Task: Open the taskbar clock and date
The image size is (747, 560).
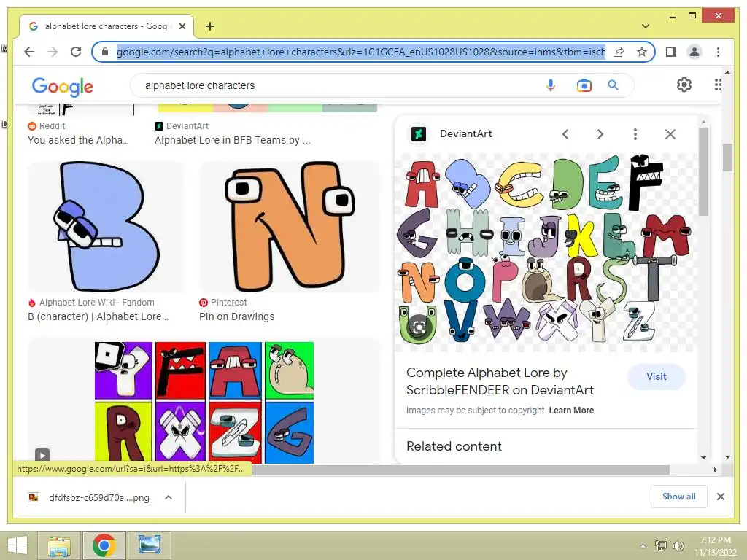Action: coord(715,545)
